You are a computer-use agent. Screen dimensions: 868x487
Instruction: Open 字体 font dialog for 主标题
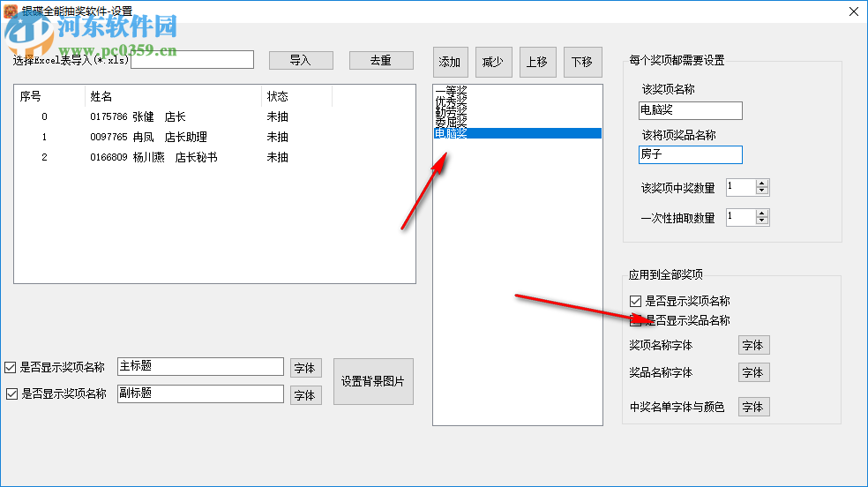pyautogui.click(x=305, y=368)
